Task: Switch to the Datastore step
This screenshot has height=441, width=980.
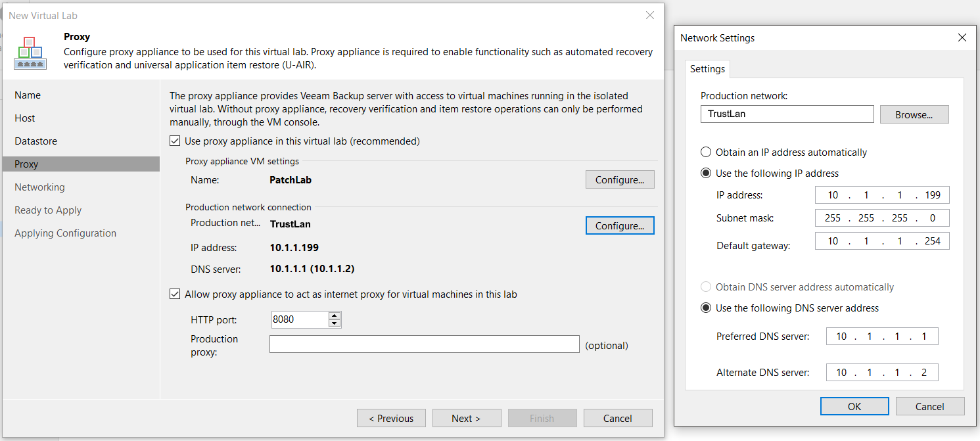Action: (x=35, y=141)
